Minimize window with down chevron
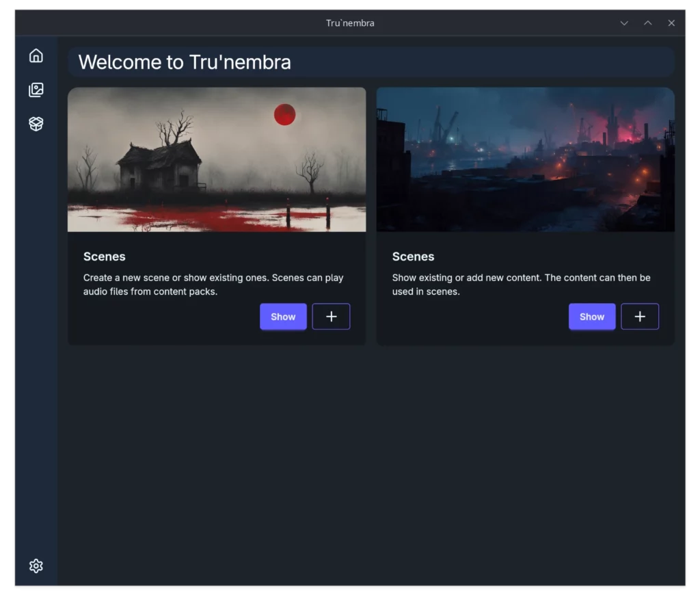This screenshot has width=700, height=606. pyautogui.click(x=624, y=23)
